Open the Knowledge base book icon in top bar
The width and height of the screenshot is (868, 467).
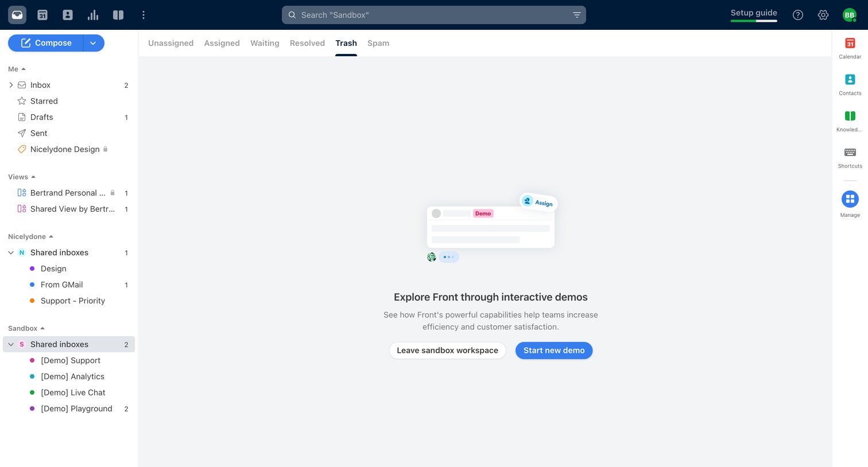click(118, 15)
